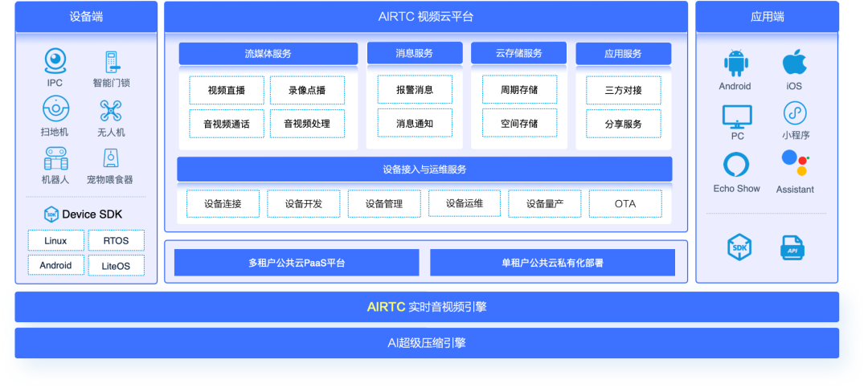Click the API file icon
868x388 pixels.
click(x=792, y=247)
